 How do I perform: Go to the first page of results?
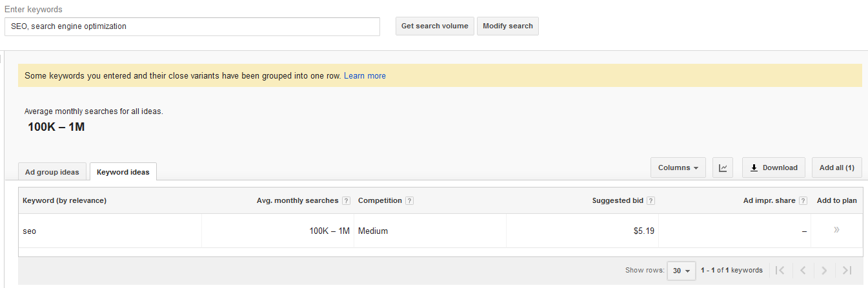(x=780, y=271)
